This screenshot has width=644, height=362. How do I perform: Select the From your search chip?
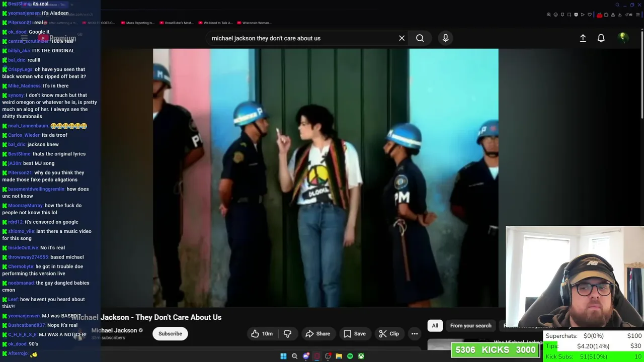[470, 326]
